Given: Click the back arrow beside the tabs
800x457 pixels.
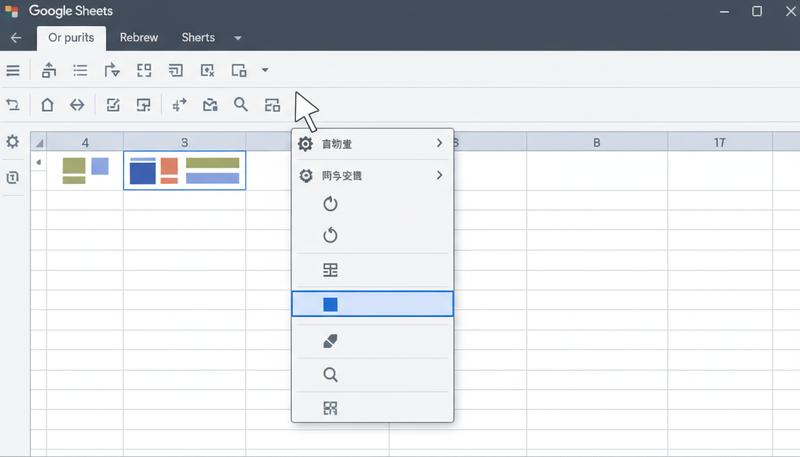Looking at the screenshot, I should tap(16, 38).
